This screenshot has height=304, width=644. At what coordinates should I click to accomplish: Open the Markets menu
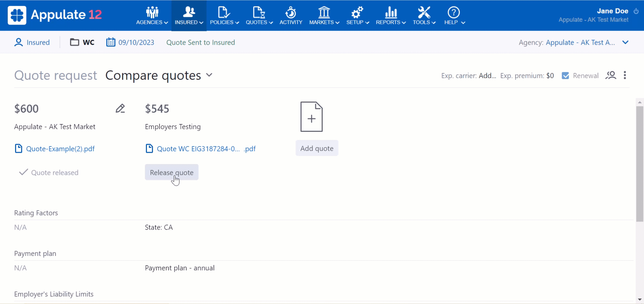tap(324, 15)
